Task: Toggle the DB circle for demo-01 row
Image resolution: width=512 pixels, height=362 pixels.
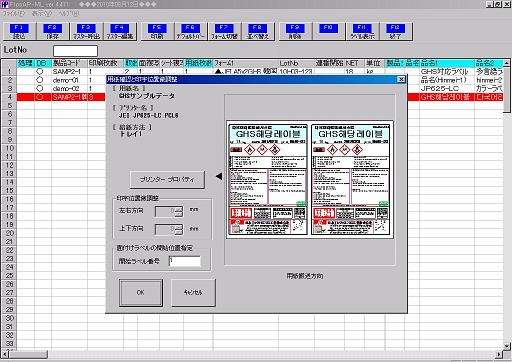Action: pos(40,80)
